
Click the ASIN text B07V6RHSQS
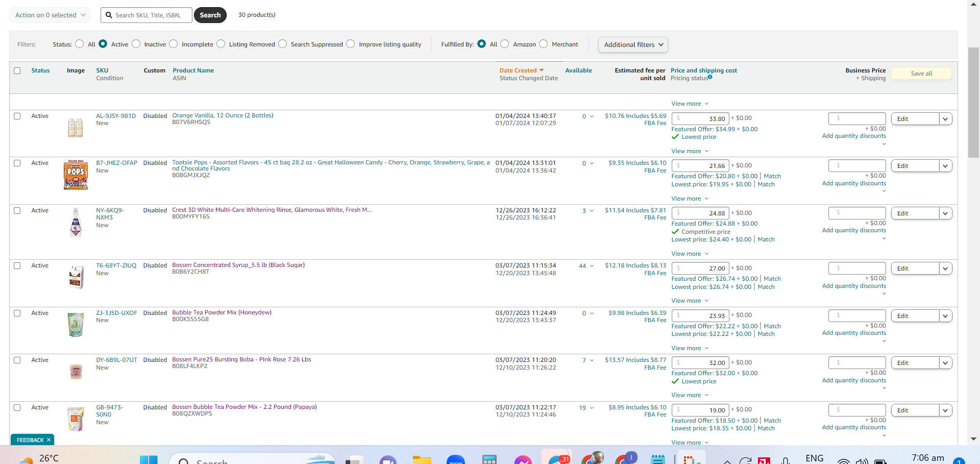pyautogui.click(x=191, y=123)
